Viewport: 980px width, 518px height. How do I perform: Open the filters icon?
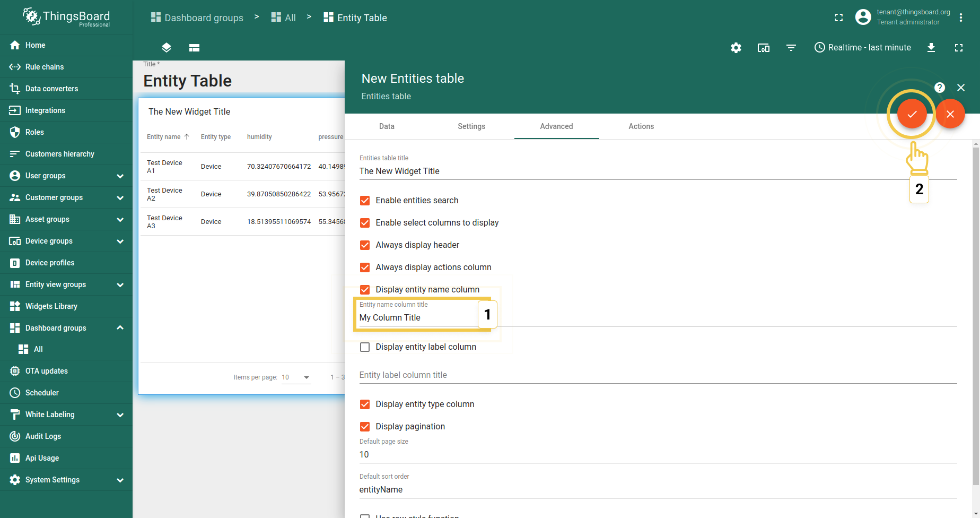click(x=791, y=48)
